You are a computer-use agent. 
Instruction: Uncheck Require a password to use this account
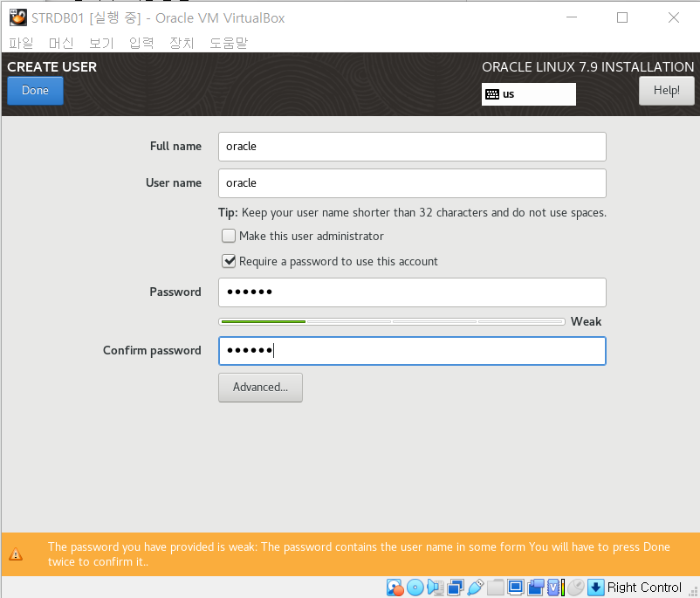229,261
